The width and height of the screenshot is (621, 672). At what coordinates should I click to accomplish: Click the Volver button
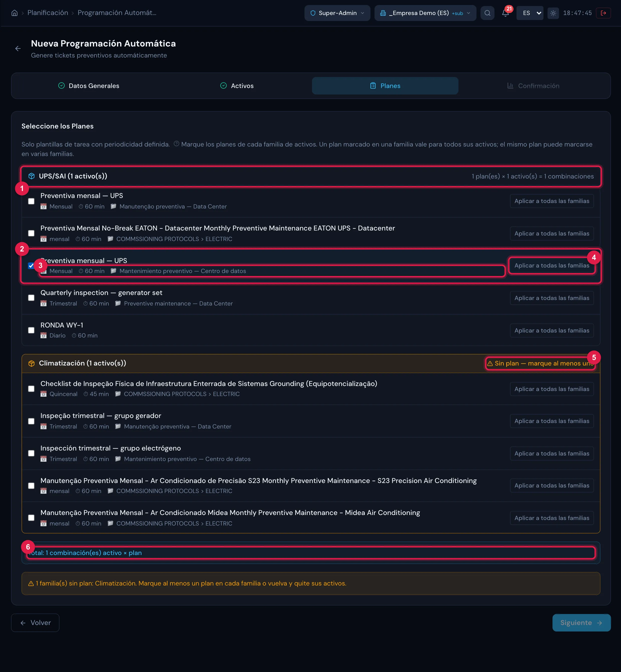coord(35,622)
